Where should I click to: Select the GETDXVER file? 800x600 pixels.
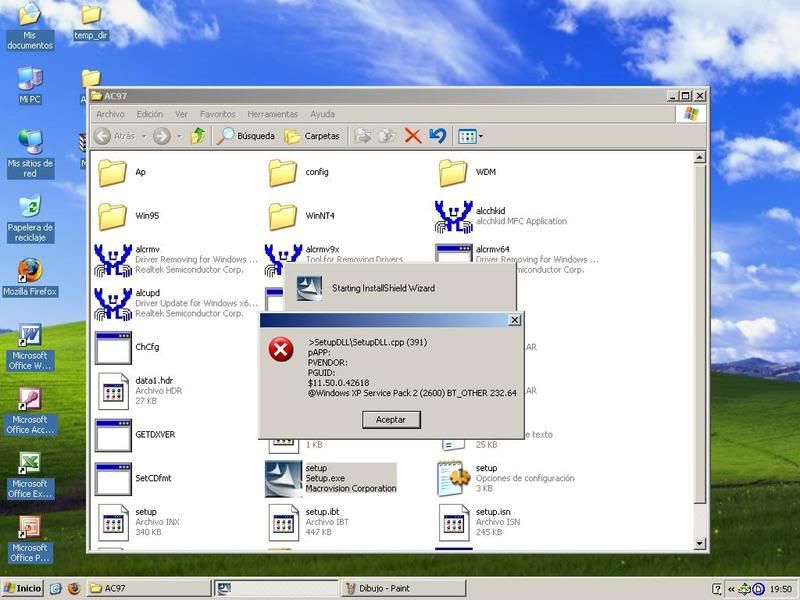click(135, 435)
